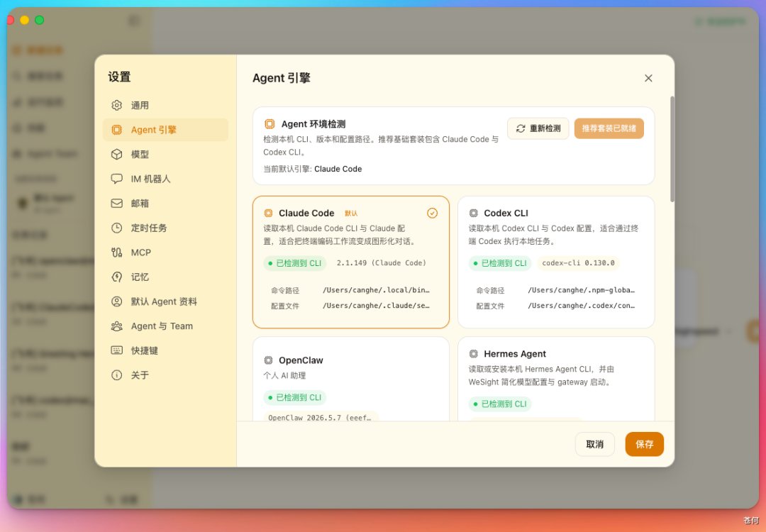This screenshot has width=766, height=532.
Task: Choose the Hermes Agent engine card
Action: click(x=556, y=379)
